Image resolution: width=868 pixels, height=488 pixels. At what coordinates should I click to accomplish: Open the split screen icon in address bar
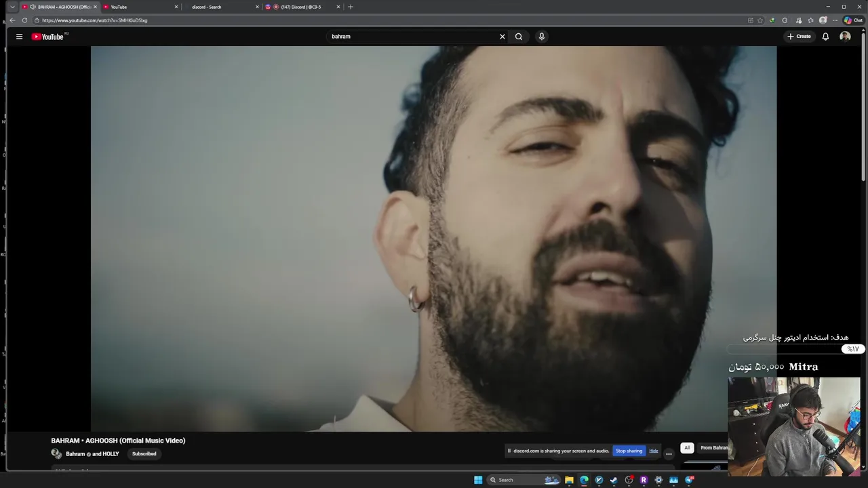750,20
